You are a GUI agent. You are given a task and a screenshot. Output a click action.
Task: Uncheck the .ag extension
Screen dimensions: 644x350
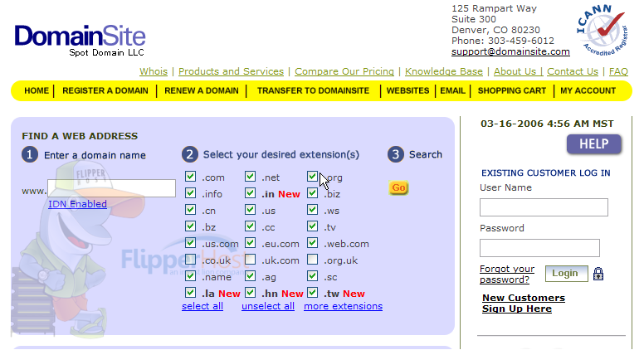(250, 276)
